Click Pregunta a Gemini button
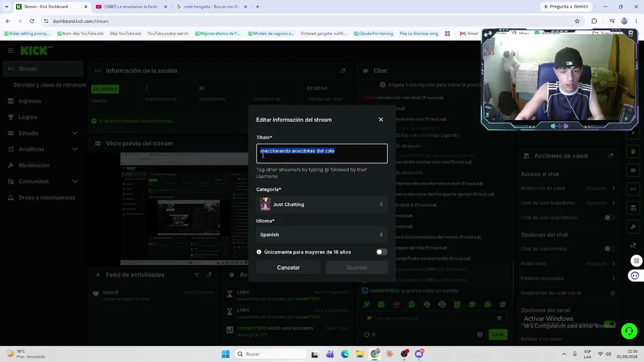Image resolution: width=644 pixels, height=362 pixels. (x=566, y=7)
